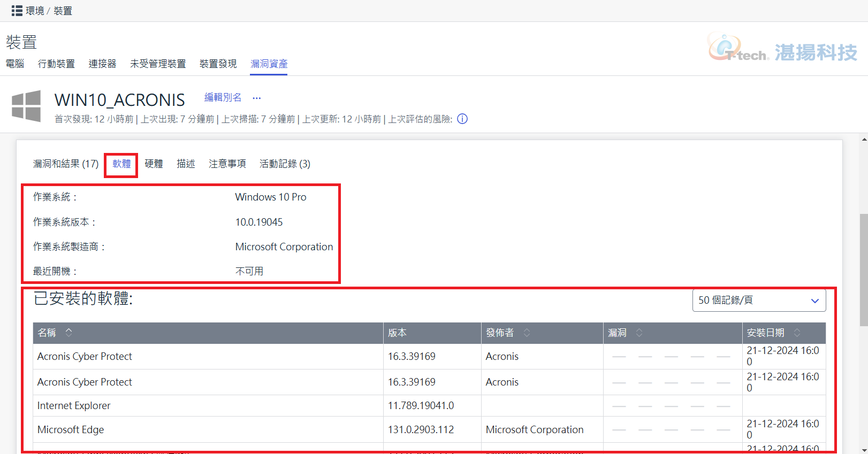Screen dimensions: 868x454
Task: Click the 環境 breadcrumb link
Action: pos(35,11)
